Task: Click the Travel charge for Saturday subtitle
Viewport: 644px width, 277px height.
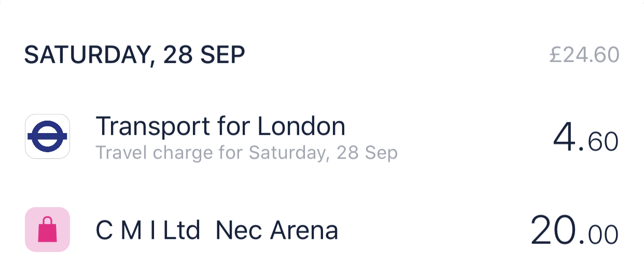Action: (x=246, y=153)
